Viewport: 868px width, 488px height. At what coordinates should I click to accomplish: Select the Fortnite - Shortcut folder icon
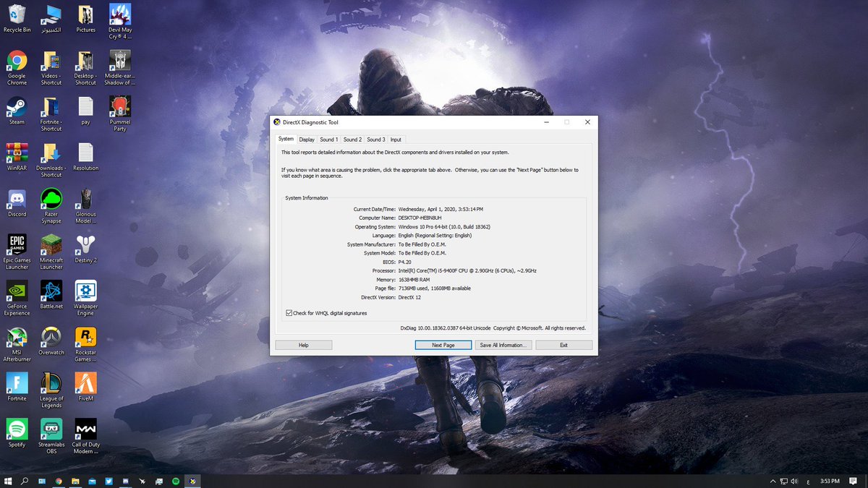(x=51, y=114)
